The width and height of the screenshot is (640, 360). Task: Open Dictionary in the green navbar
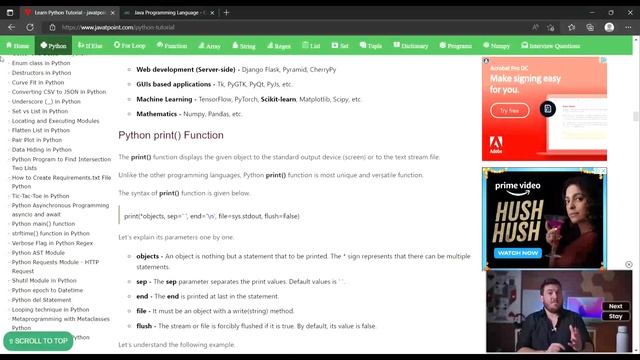[x=411, y=46]
